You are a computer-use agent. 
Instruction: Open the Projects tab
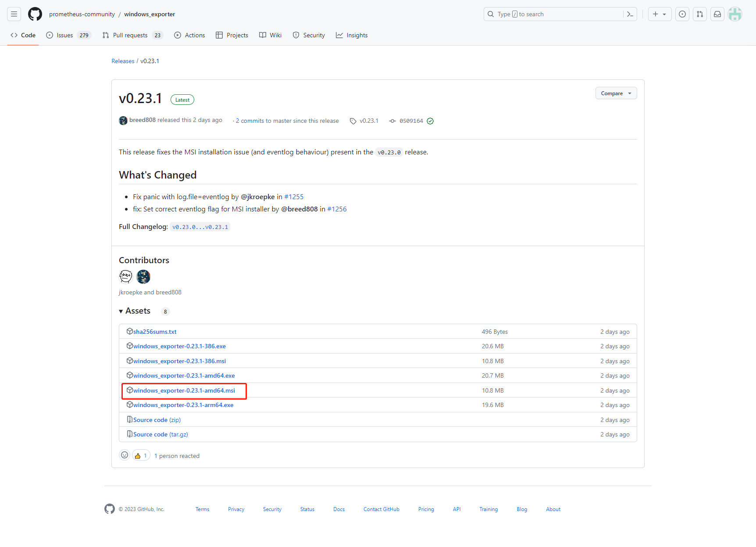coord(232,35)
